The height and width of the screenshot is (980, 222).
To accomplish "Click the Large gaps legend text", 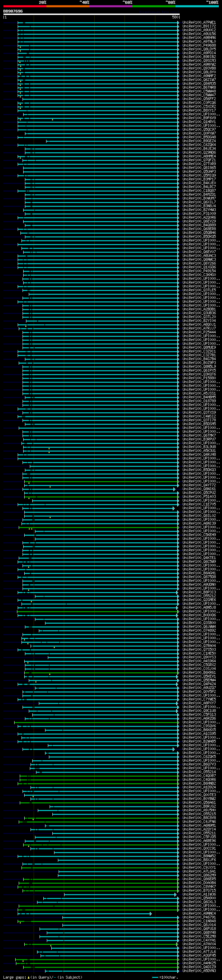I will coord(43,977).
